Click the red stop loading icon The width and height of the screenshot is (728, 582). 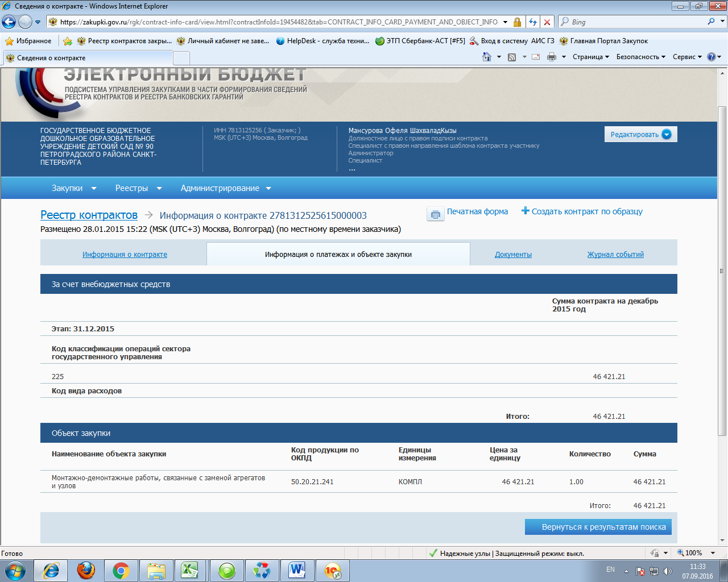tap(547, 22)
